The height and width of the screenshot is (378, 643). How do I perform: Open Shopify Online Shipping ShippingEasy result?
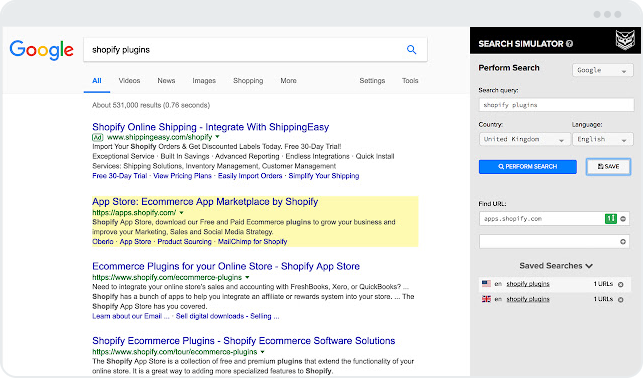pos(210,127)
